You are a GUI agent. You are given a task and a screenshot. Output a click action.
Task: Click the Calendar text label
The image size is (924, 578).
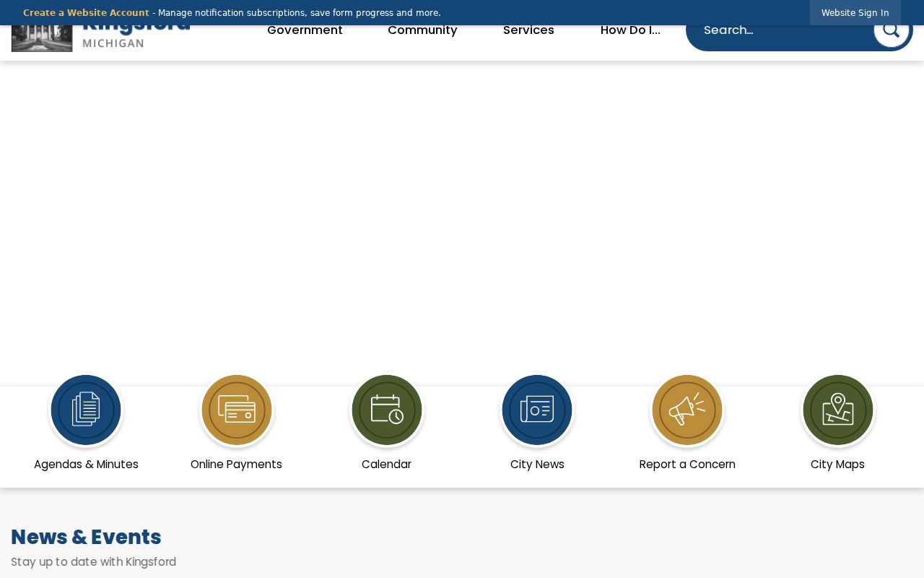click(x=386, y=465)
